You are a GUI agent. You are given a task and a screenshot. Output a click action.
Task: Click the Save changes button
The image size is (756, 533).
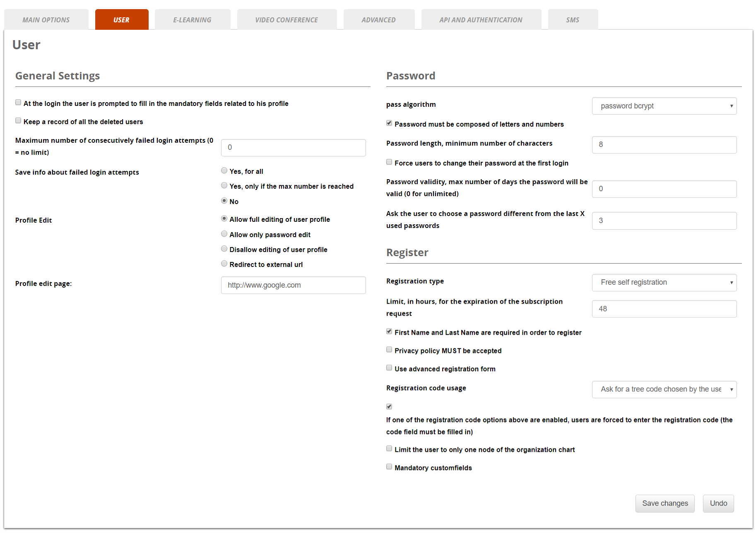665,503
